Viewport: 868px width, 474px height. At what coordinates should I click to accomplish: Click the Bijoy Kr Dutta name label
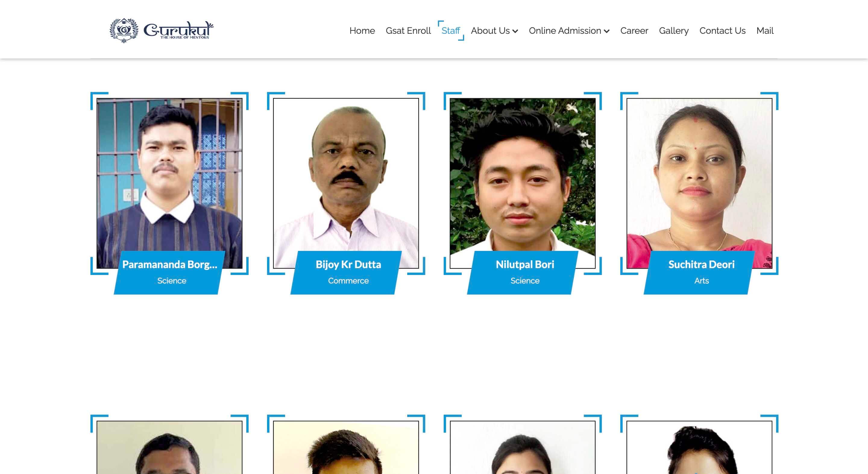(x=348, y=265)
